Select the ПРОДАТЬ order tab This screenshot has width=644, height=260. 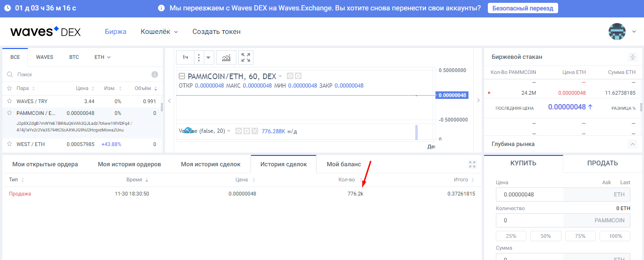pyautogui.click(x=602, y=163)
